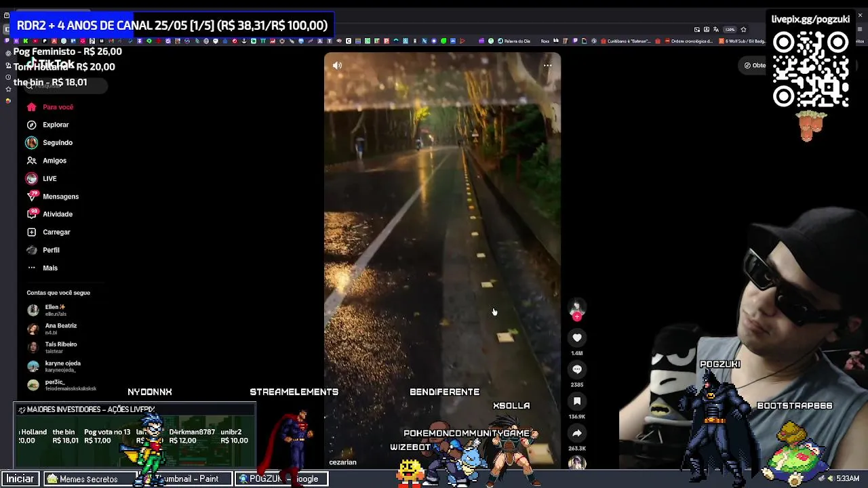Click the 2385 comments count
Screen dimensions: 868x488
tap(577, 385)
